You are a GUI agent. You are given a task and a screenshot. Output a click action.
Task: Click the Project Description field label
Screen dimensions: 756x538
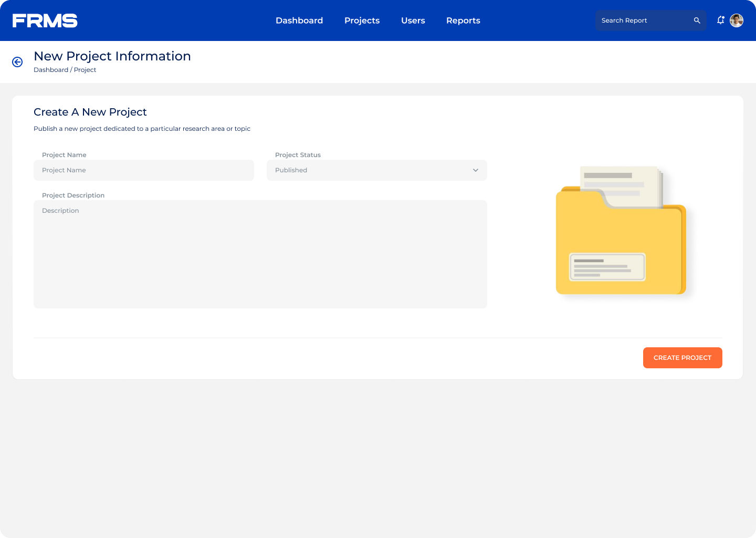[73, 195]
